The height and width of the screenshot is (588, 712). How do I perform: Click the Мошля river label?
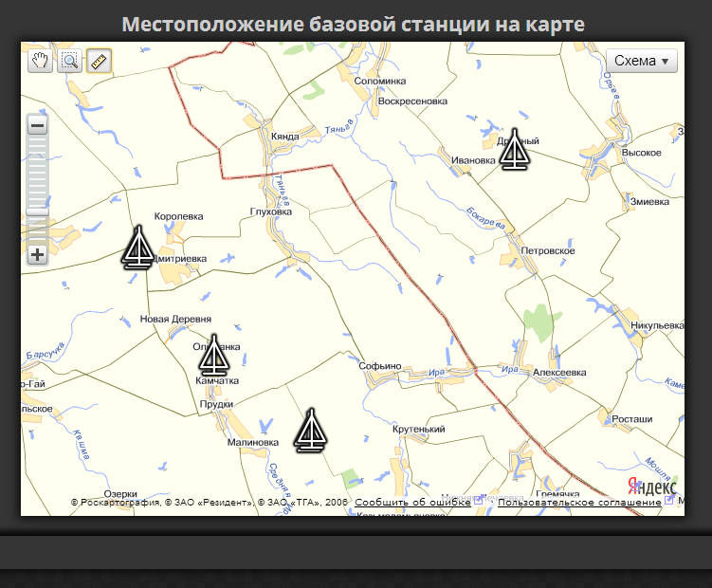657,469
